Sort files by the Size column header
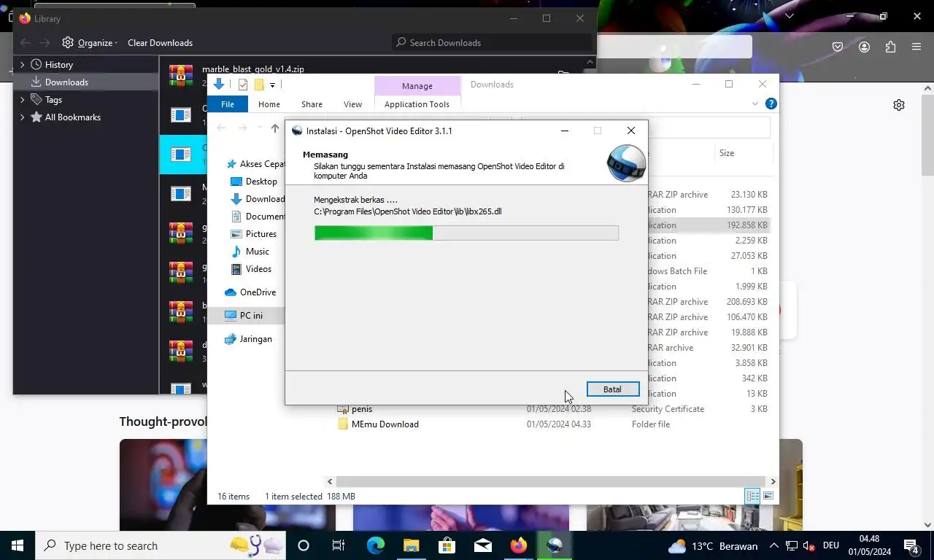934x560 pixels. pyautogui.click(x=727, y=153)
